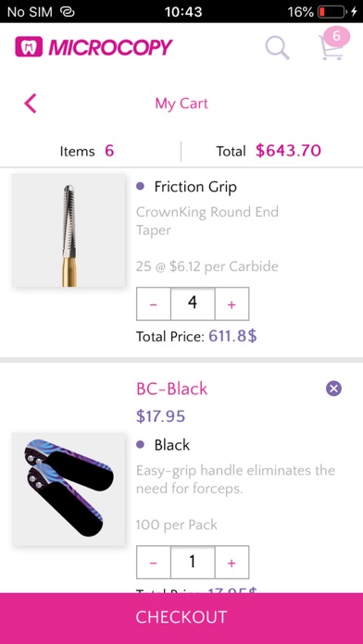Tap the CHECKOUT button

(x=181, y=618)
